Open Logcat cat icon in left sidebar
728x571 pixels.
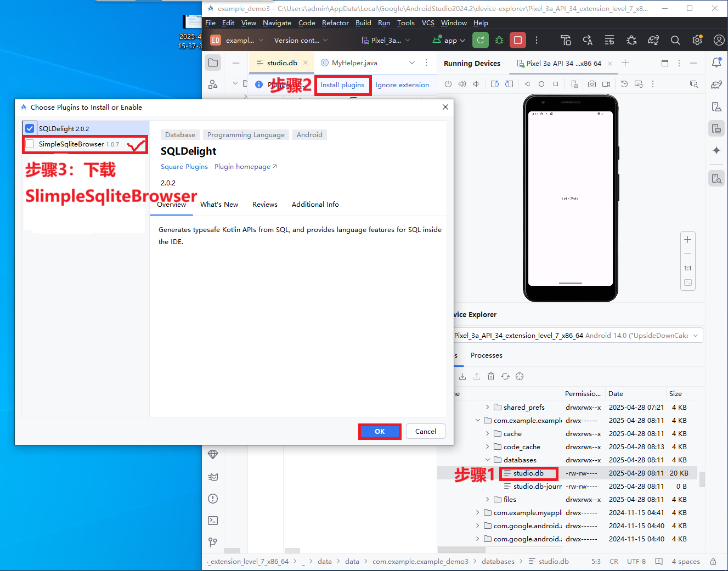(213, 477)
